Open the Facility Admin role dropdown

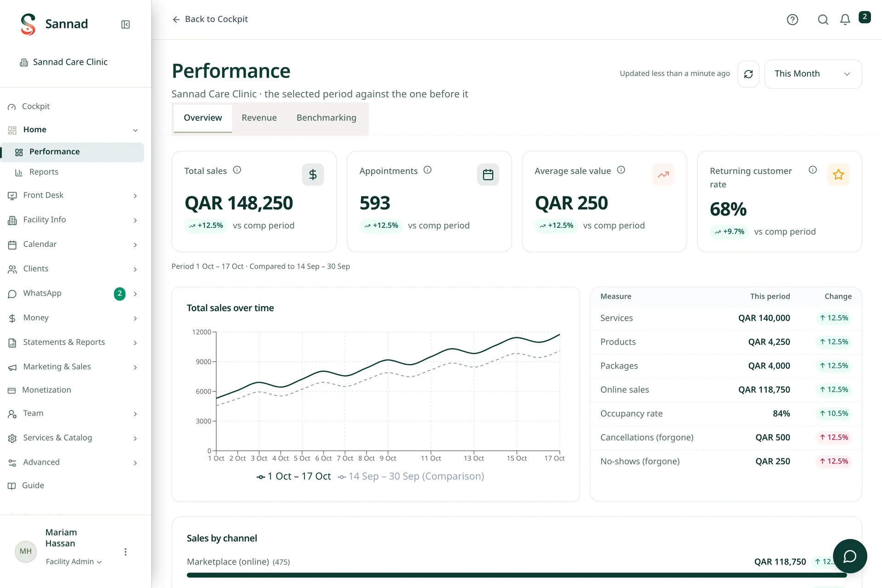[x=74, y=562]
